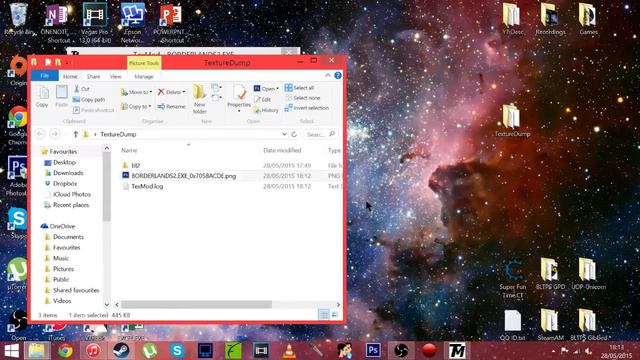Click Paste shortcut in the ribbon
640x360 pixels.
tap(93, 110)
